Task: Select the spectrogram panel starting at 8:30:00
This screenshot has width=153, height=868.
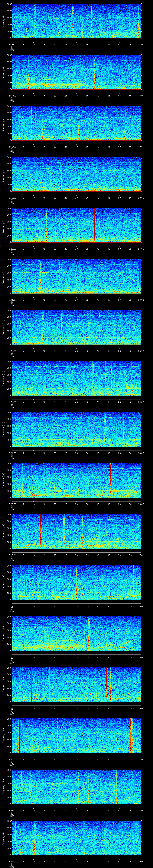Action: (x=77, y=736)
